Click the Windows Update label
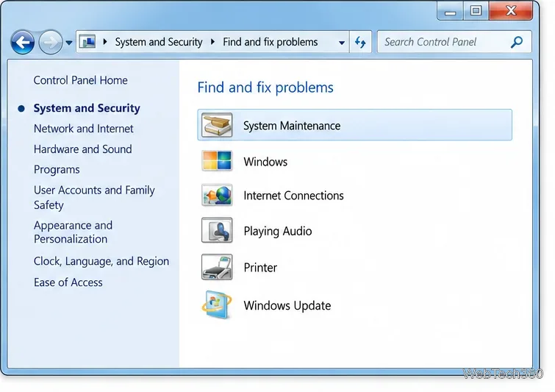 coord(287,306)
